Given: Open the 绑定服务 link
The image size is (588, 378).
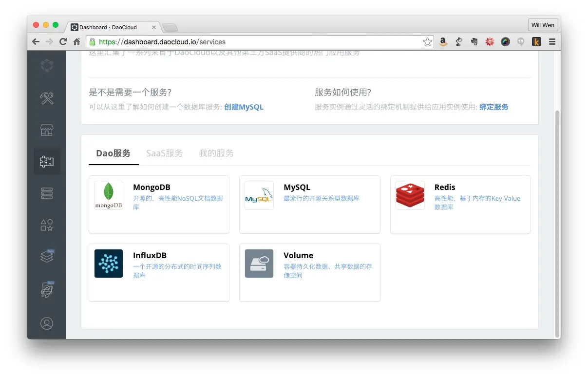Looking at the screenshot, I should coord(493,107).
